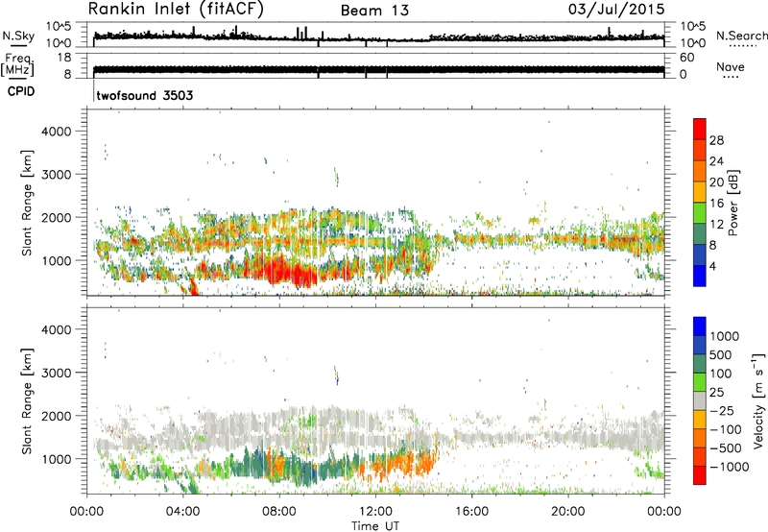Select the "−1000" tick on the Velocity colorbar
Viewport: 768px width, 532px height.
point(730,467)
